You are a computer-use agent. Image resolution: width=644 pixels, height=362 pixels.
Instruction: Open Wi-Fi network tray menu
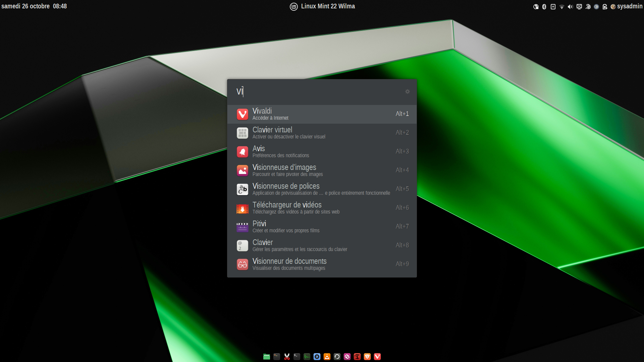(x=562, y=7)
